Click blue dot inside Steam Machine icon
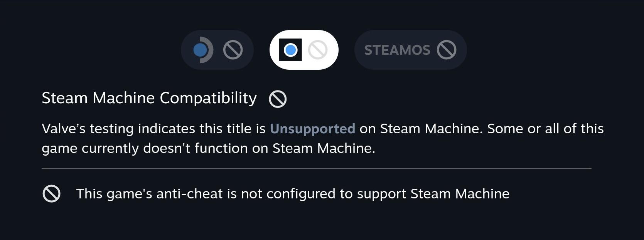Image resolution: width=644 pixels, height=240 pixels. coord(290,50)
